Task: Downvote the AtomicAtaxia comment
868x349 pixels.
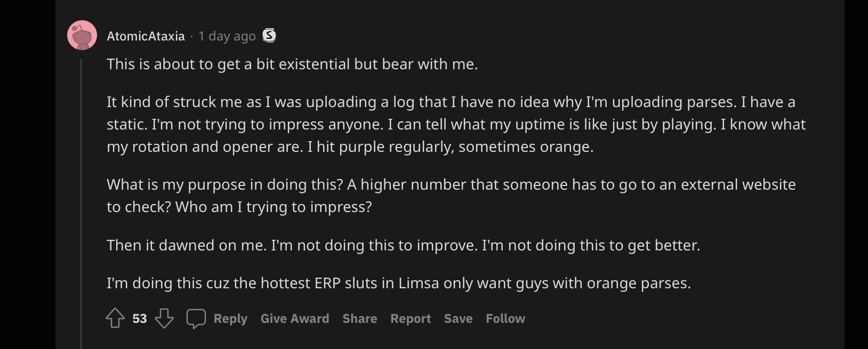Action: coord(164,319)
